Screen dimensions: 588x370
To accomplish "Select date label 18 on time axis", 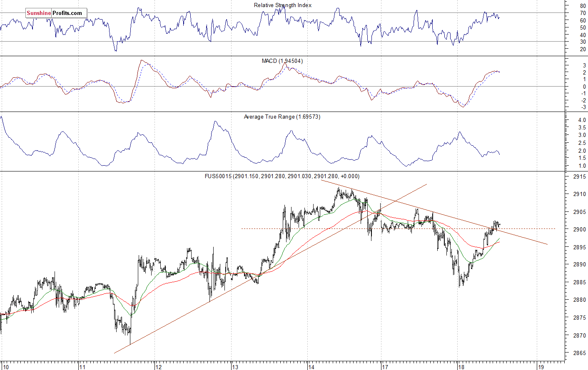I will (x=461, y=367).
